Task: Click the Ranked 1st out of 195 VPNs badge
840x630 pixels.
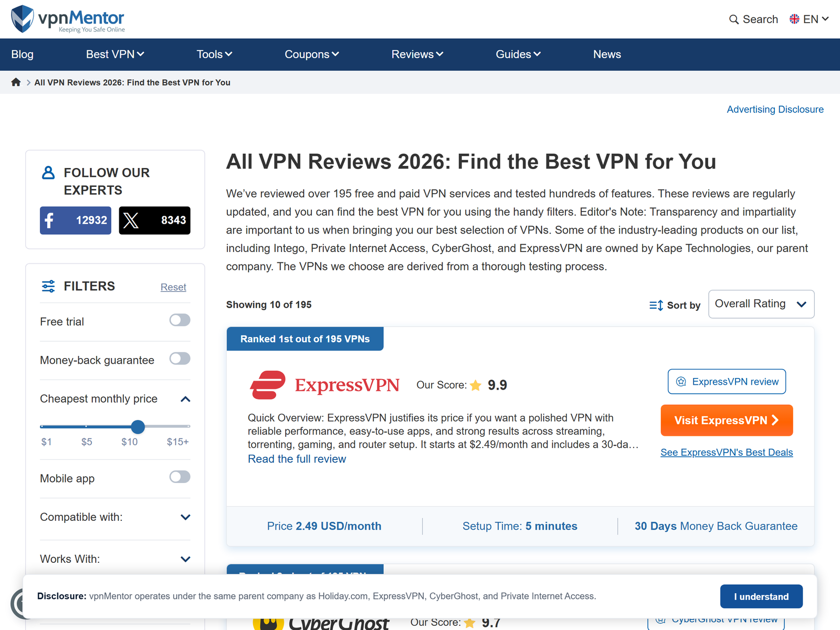Action: 305,339
